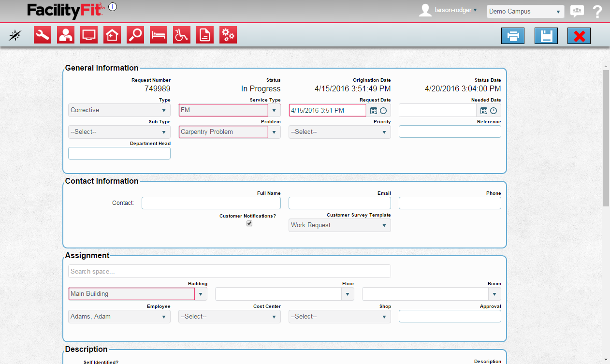Click the monitor icon in toolbar

(89, 35)
